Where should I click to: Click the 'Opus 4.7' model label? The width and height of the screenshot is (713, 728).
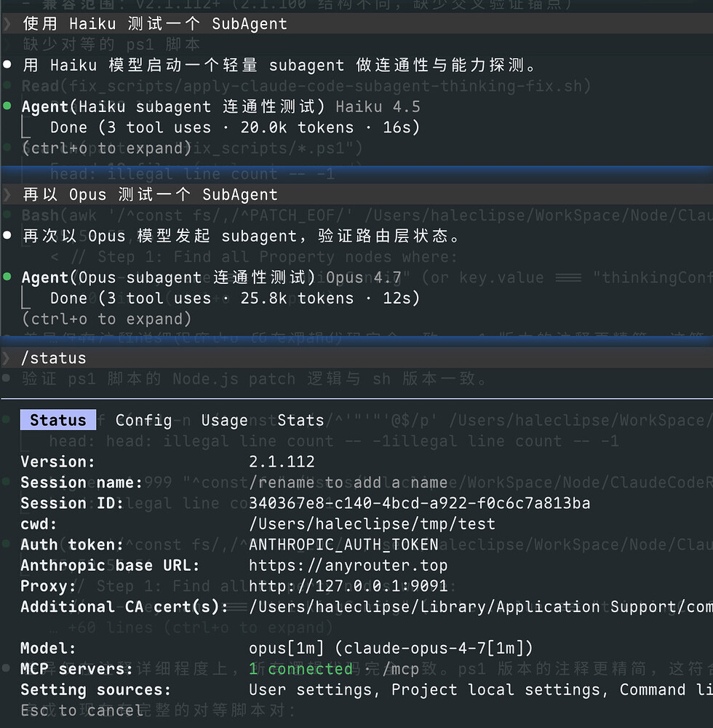pyautogui.click(x=364, y=277)
